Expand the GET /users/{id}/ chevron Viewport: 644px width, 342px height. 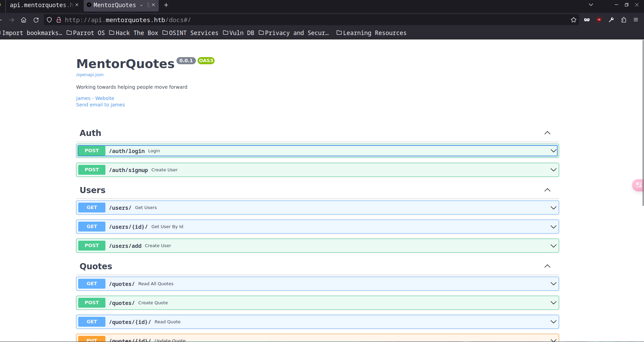tap(554, 227)
